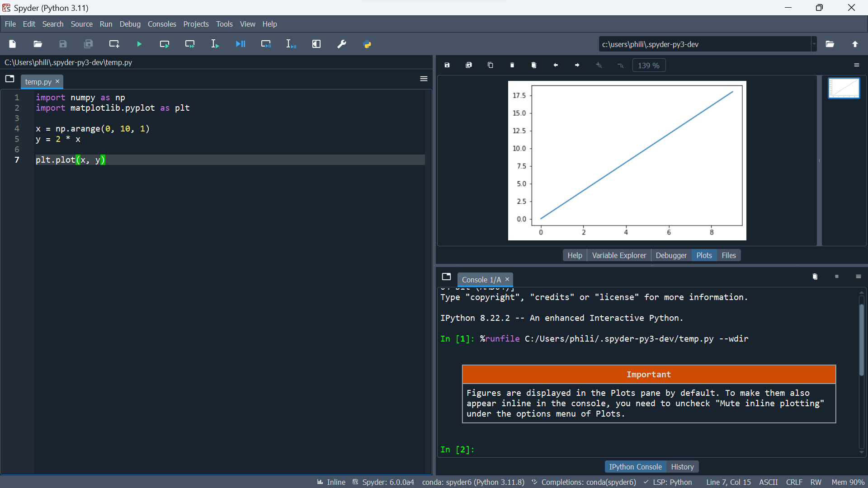Remove all plots trash icon
This screenshot has height=488, width=868.
(534, 66)
